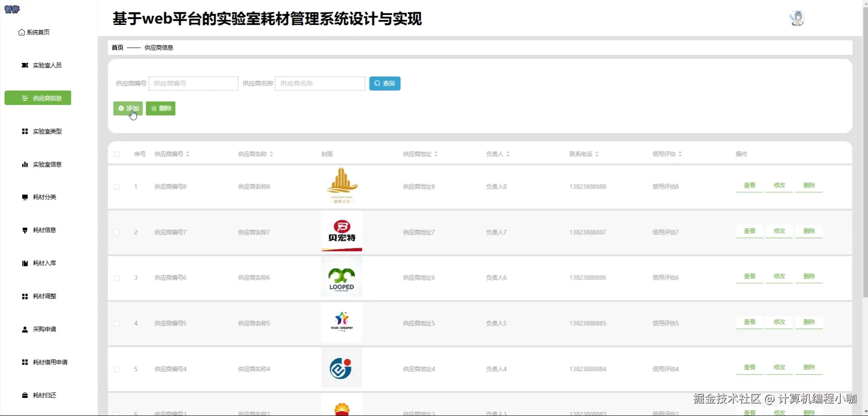Click 修改 for 供应商编号6

coord(779,276)
